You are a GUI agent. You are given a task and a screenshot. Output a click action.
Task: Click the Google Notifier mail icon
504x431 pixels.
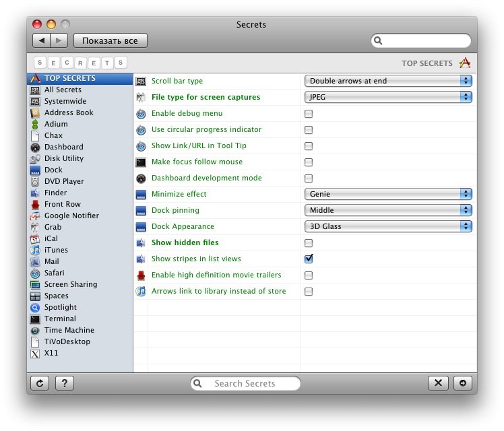coord(35,215)
